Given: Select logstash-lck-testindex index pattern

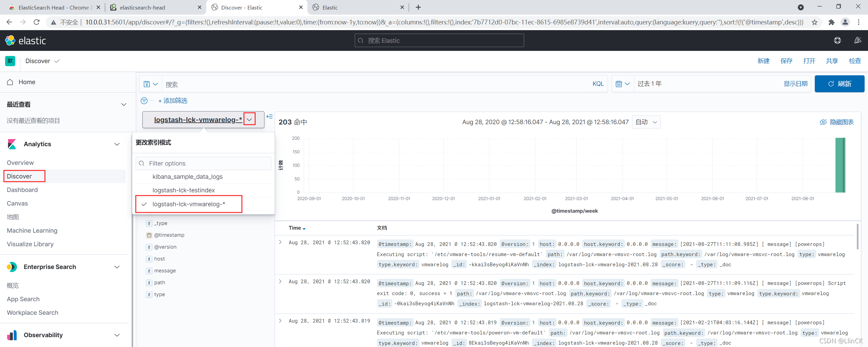Looking at the screenshot, I should (203, 190).
